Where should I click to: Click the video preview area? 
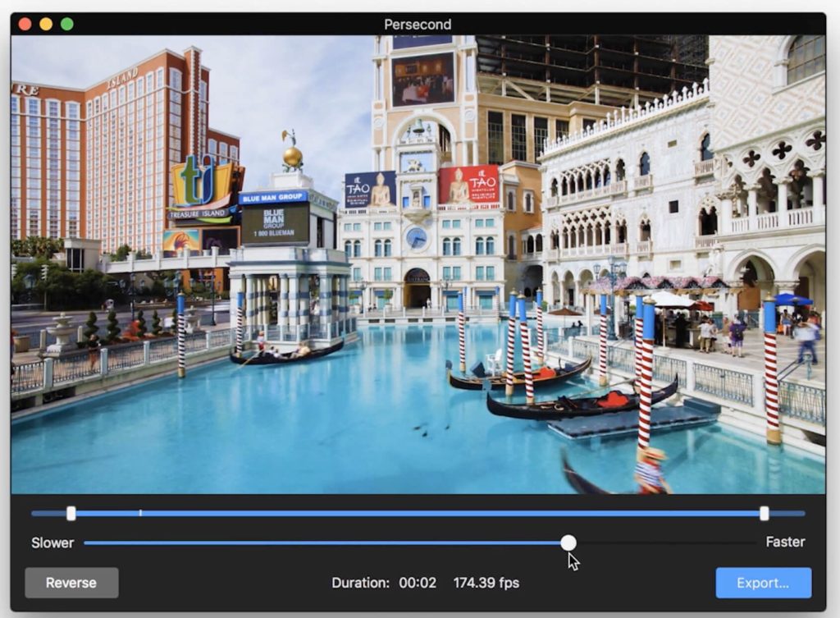(x=420, y=263)
